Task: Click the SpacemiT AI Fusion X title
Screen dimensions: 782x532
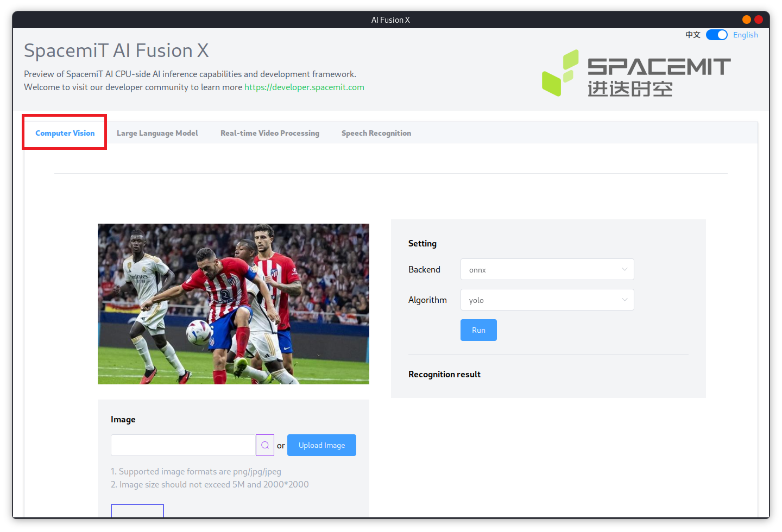Action: pyautogui.click(x=116, y=50)
